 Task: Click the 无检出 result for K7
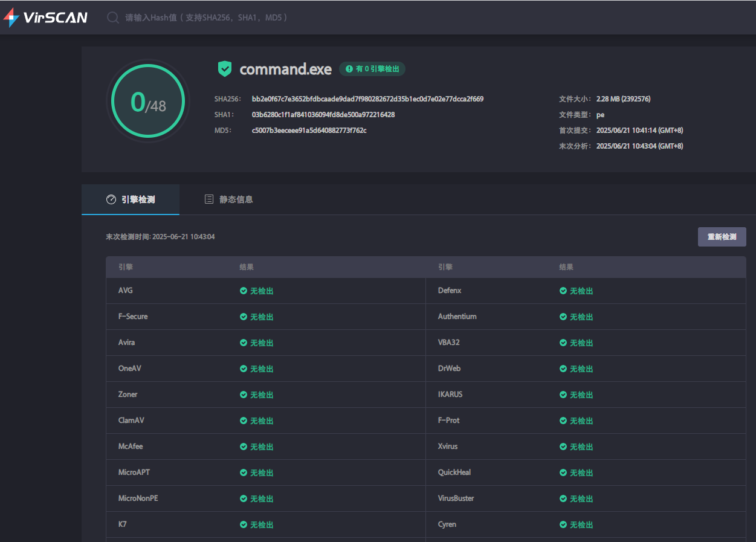(x=262, y=524)
